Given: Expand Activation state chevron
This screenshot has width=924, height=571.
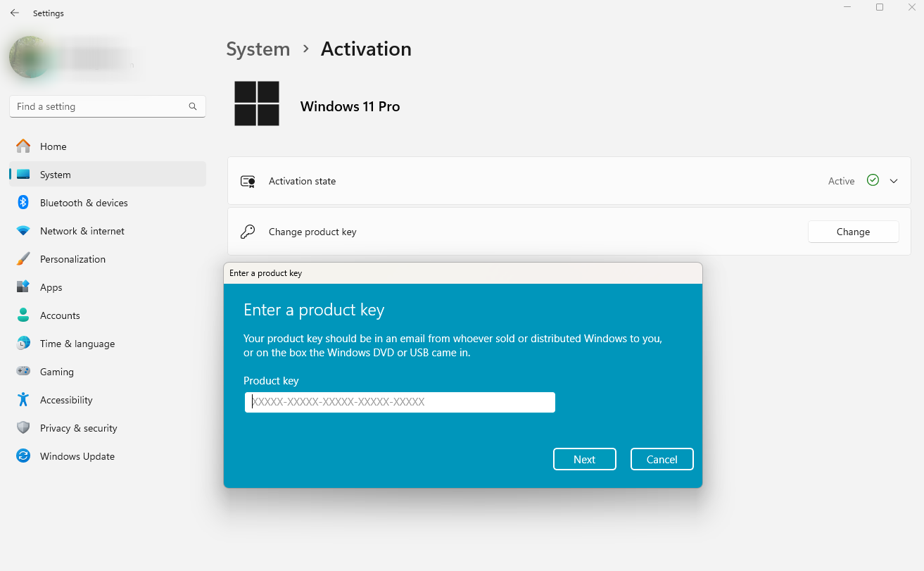Looking at the screenshot, I should tap(894, 181).
